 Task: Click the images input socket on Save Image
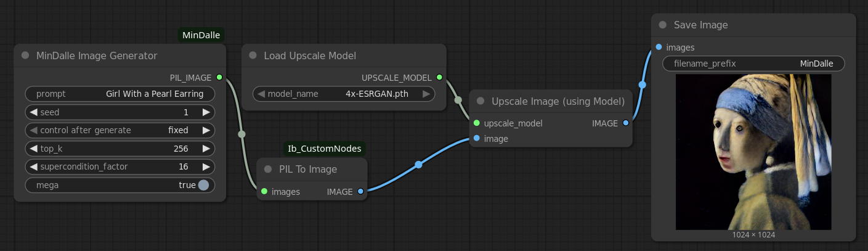pyautogui.click(x=659, y=47)
